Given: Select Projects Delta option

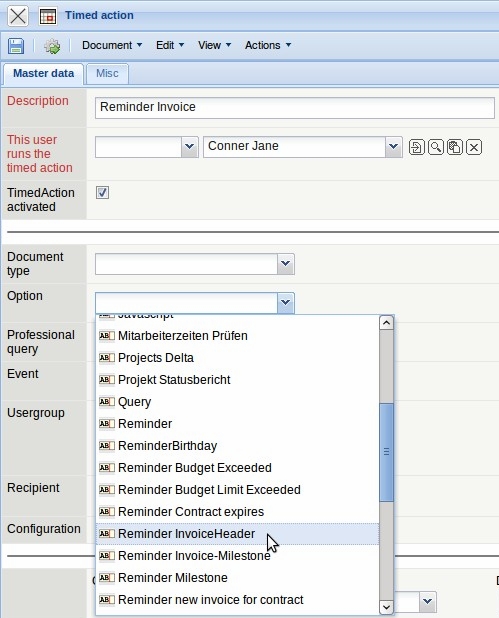Looking at the screenshot, I should [237, 358].
